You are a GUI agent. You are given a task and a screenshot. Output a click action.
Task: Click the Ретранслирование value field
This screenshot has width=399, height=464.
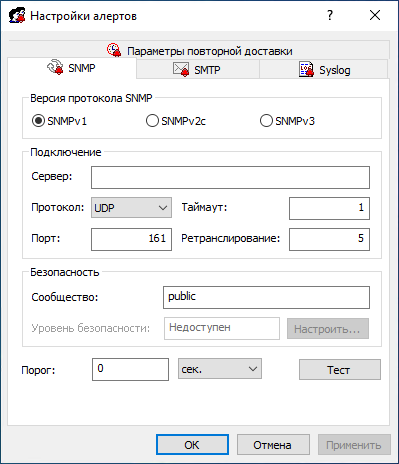329,239
